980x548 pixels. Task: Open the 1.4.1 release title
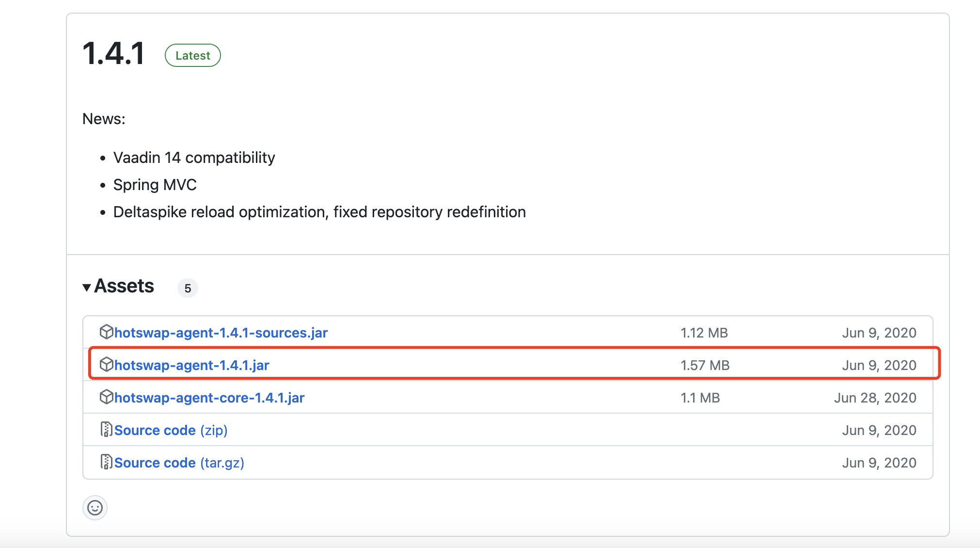pyautogui.click(x=114, y=53)
